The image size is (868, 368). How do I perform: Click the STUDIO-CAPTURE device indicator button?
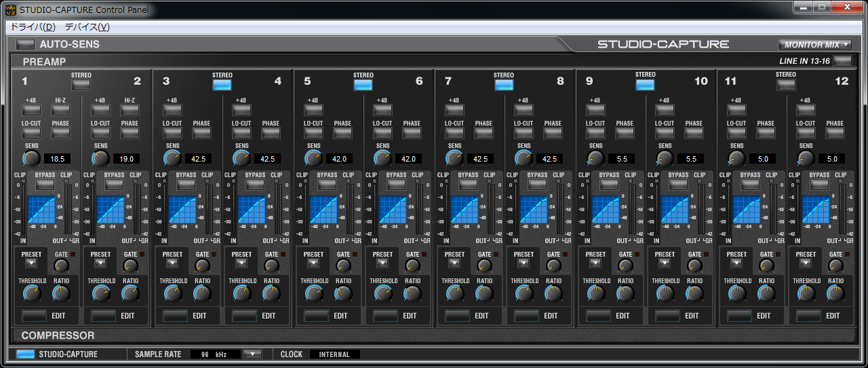pos(25,354)
